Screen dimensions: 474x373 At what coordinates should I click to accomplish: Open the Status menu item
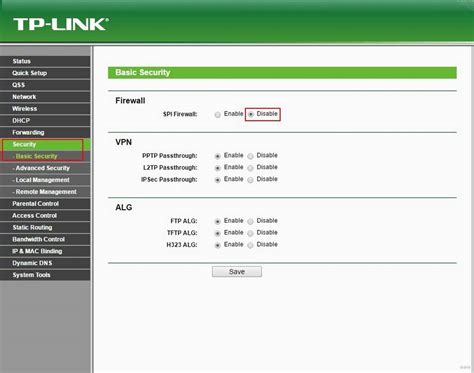click(x=45, y=61)
